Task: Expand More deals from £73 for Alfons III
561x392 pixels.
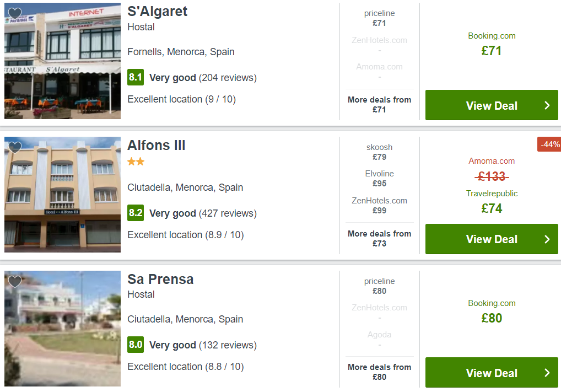Action: [379, 238]
